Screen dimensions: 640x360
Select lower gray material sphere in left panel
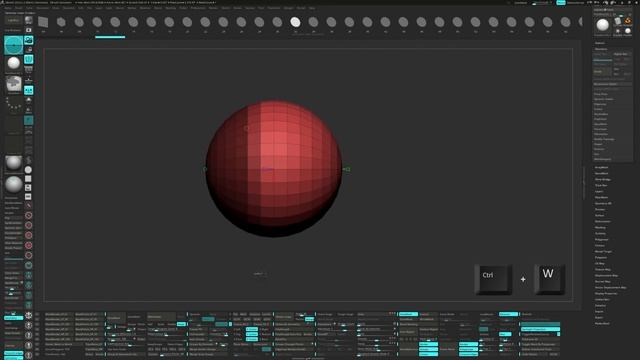pos(13,184)
